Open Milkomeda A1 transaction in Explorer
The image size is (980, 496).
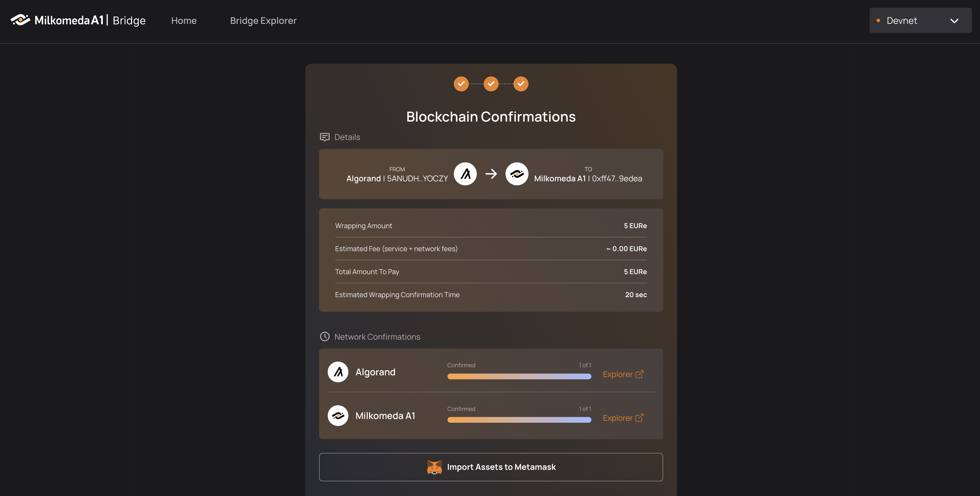coord(623,418)
